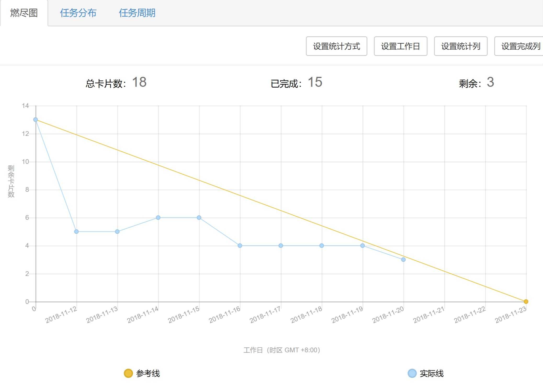Click the 2018-11-22 axis date label
This screenshot has width=543, height=392.
470,315
